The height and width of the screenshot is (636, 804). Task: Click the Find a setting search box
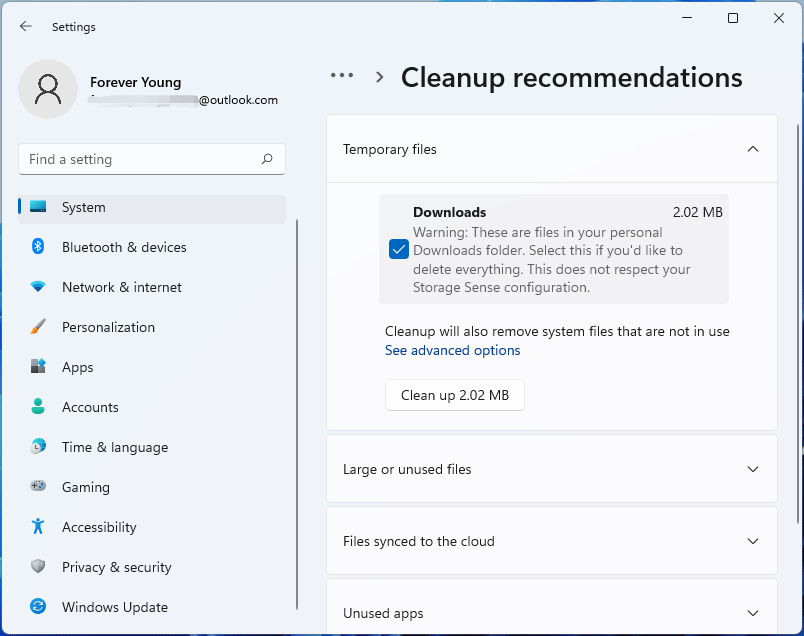coord(140,159)
